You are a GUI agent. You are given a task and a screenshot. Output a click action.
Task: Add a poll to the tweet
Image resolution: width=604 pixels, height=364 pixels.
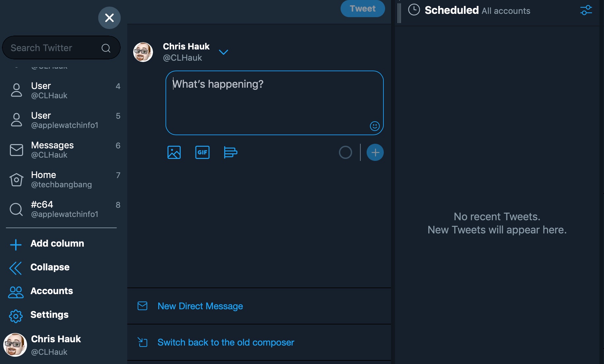coord(230,152)
